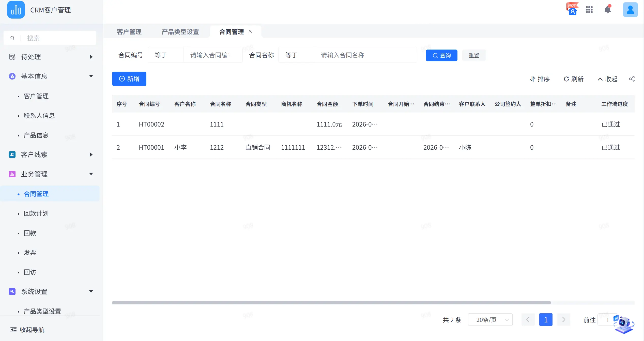This screenshot has width=644, height=341.
Task: Open 回款计划 in the sidebar
Action: pyautogui.click(x=36, y=213)
